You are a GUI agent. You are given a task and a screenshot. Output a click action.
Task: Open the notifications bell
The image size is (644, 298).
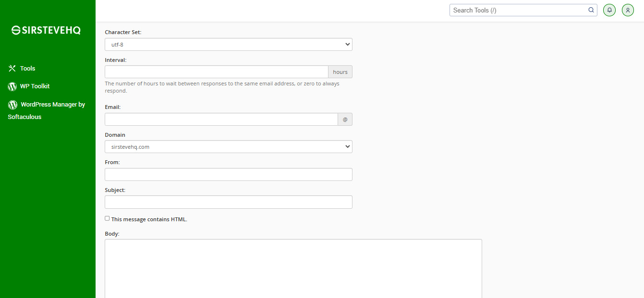point(609,10)
